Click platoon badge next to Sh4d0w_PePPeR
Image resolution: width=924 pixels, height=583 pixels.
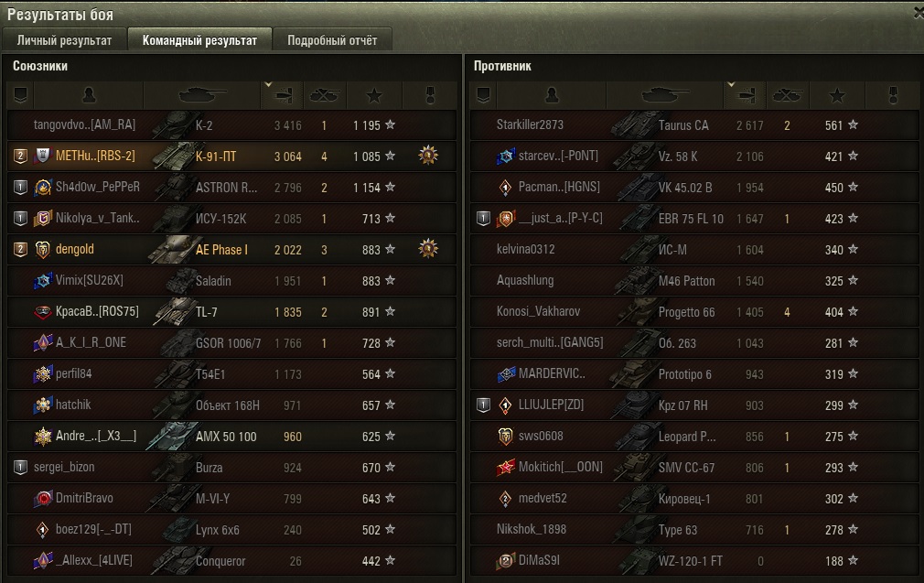21,188
